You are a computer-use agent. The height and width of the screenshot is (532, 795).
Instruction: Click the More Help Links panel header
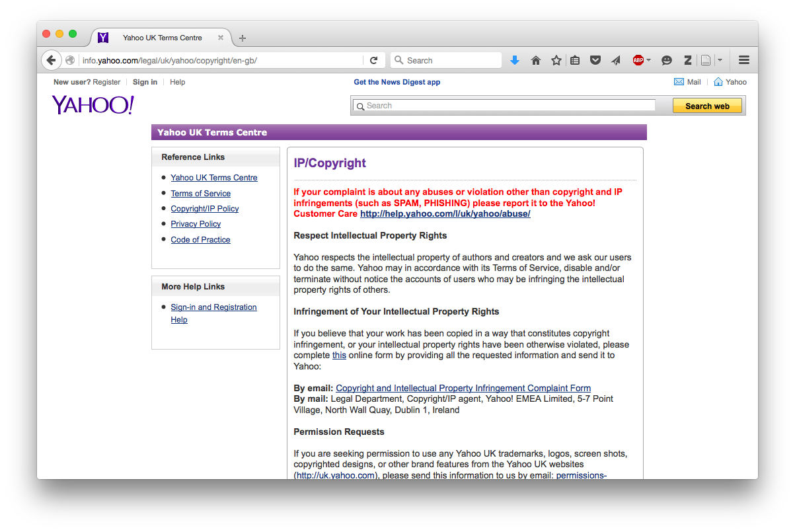point(215,287)
